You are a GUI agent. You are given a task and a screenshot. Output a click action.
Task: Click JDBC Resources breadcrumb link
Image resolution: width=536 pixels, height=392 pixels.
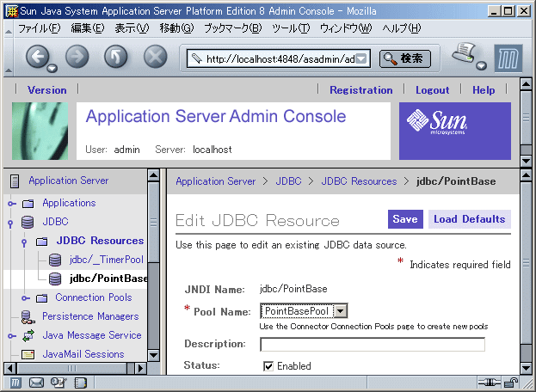pyautogui.click(x=359, y=181)
